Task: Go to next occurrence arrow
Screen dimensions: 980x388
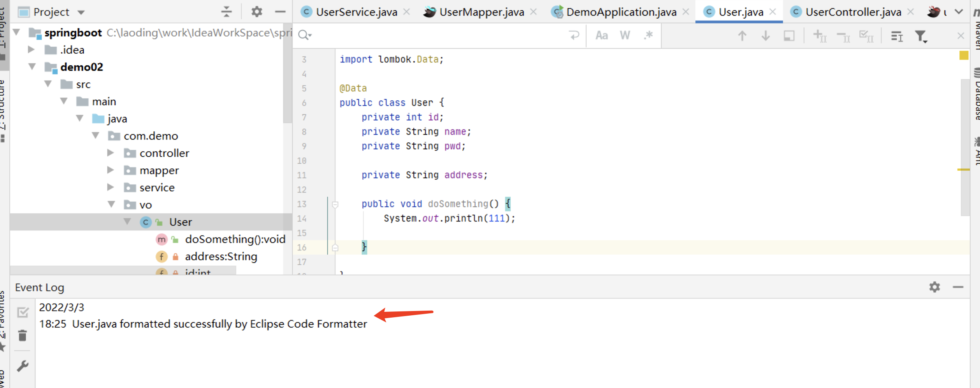Action: 766,36
